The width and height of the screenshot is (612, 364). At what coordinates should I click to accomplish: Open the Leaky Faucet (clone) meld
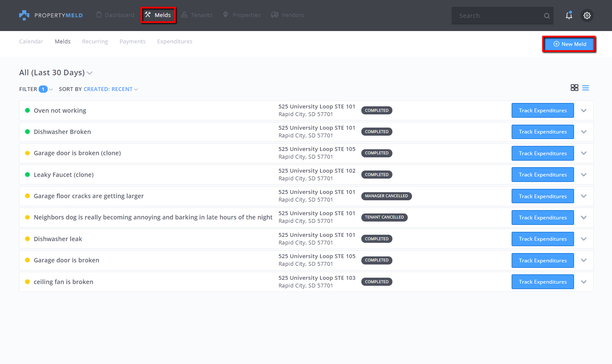(64, 175)
